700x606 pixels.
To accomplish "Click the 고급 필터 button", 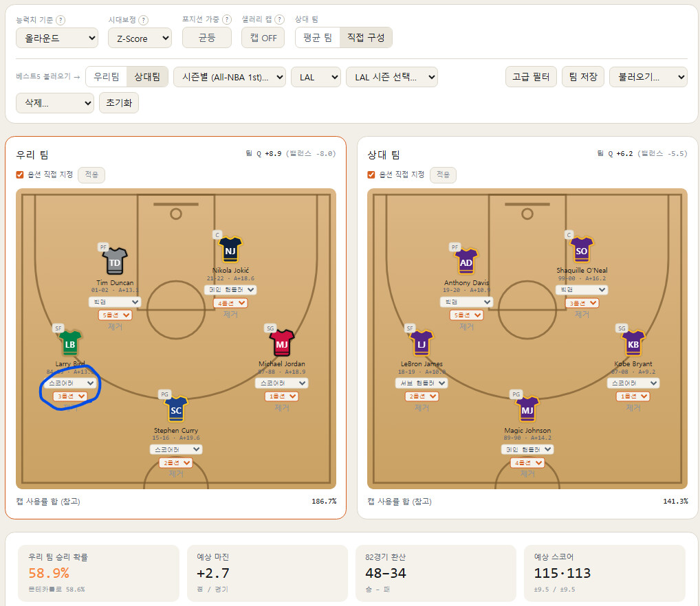I will pos(531,77).
